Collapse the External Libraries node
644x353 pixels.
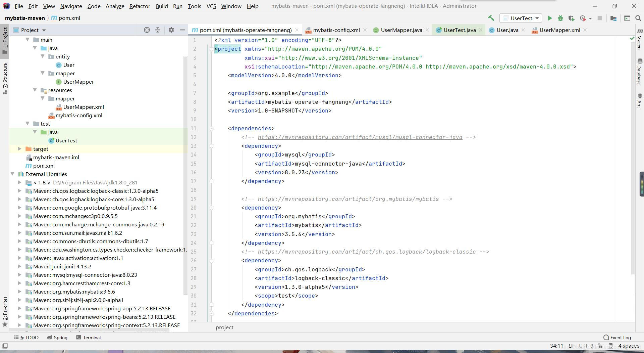pyautogui.click(x=12, y=174)
